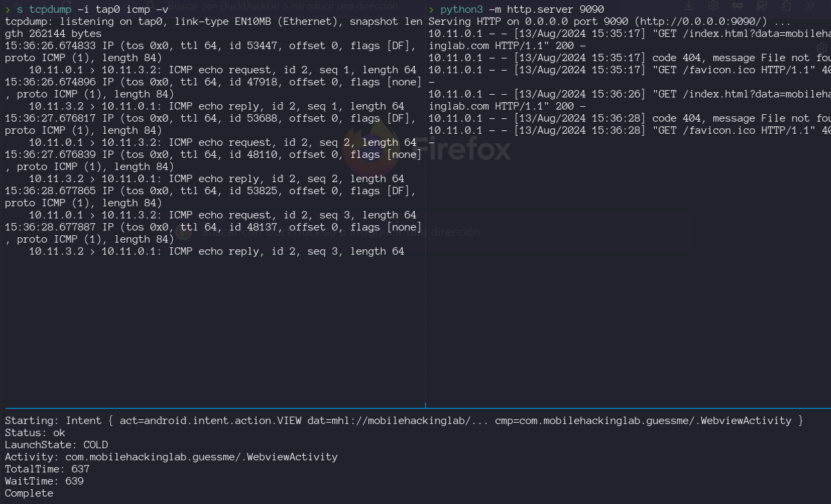Image resolution: width=831 pixels, height=504 pixels.
Task: Click the 'Complete' line in bottom pane
Action: 29,493
